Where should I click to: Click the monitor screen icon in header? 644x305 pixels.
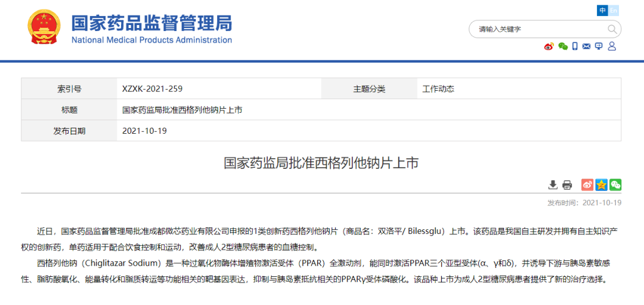coord(599,47)
